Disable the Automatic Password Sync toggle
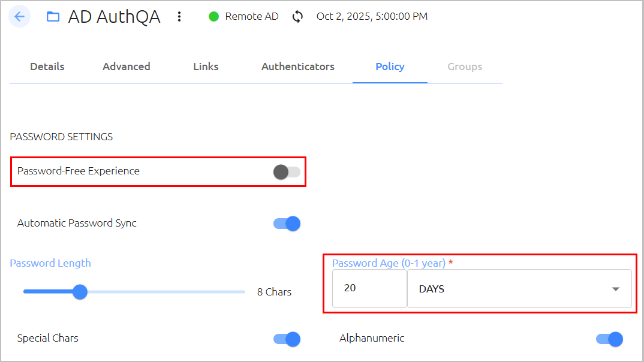 pyautogui.click(x=287, y=224)
